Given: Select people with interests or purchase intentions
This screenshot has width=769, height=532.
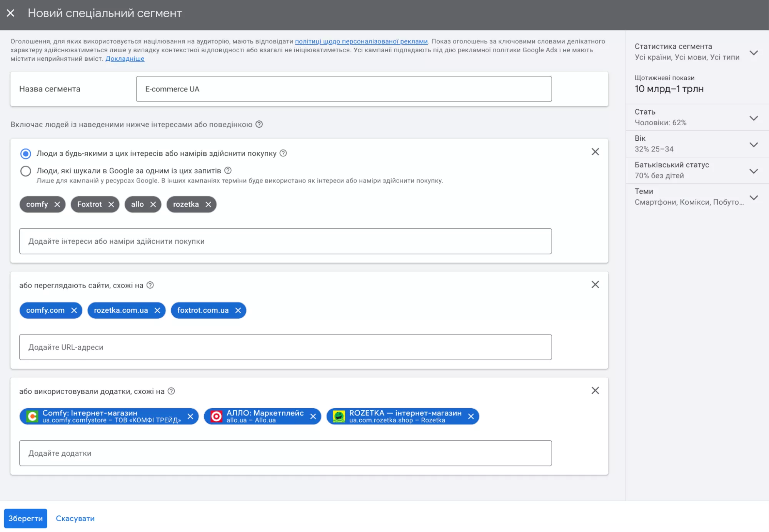Looking at the screenshot, I should point(26,154).
